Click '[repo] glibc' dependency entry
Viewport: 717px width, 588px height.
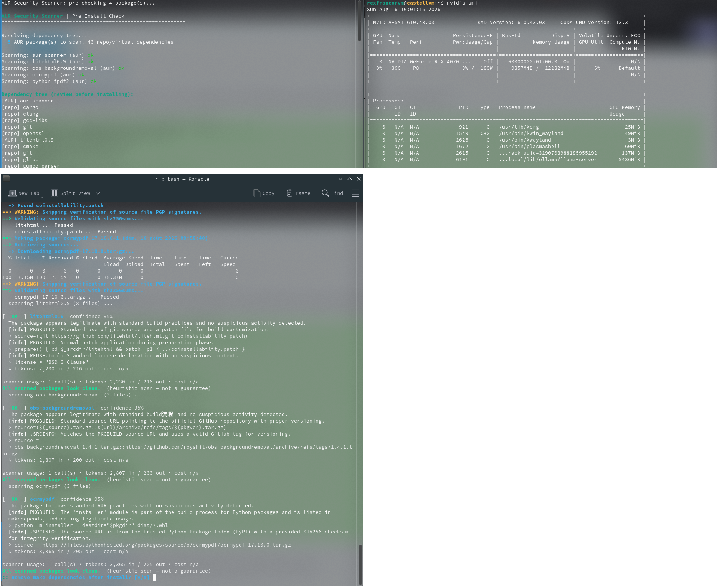(20, 159)
